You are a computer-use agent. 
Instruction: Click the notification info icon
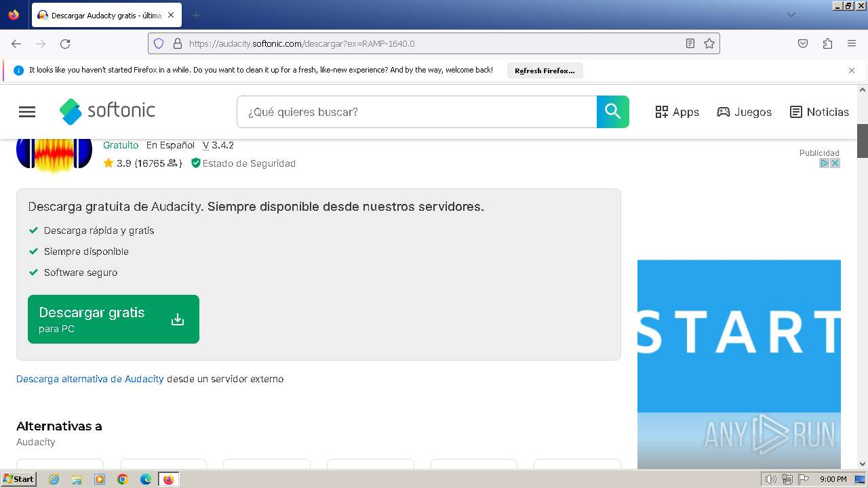click(18, 70)
